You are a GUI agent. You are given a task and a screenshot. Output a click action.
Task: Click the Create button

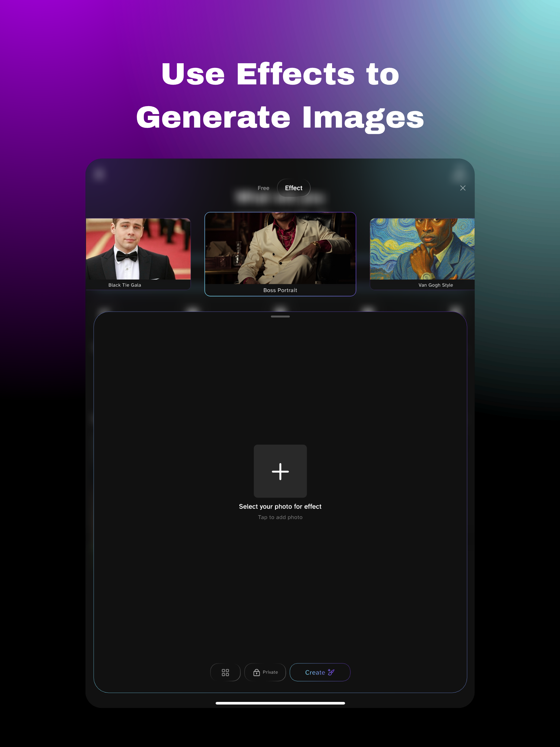(320, 672)
